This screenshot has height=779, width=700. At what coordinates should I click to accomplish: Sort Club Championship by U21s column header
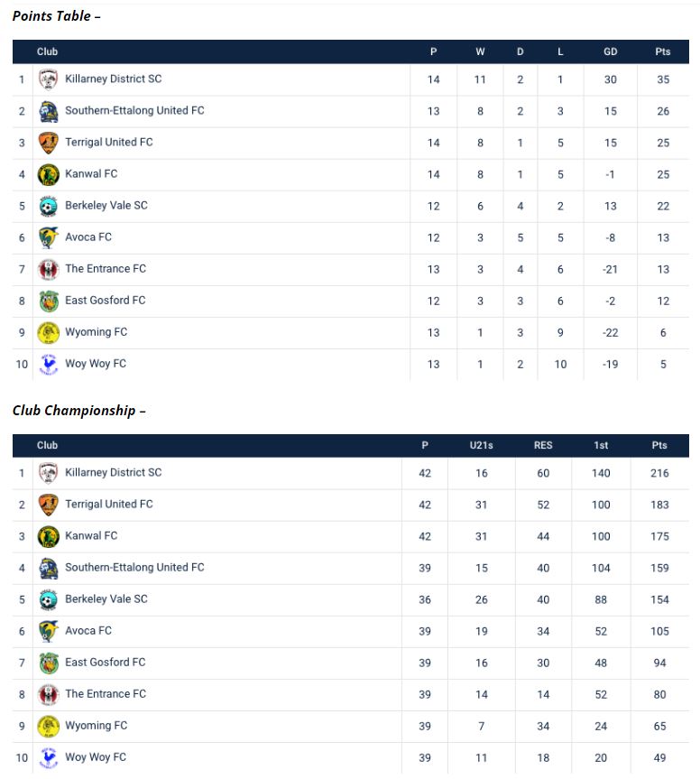coord(482,445)
